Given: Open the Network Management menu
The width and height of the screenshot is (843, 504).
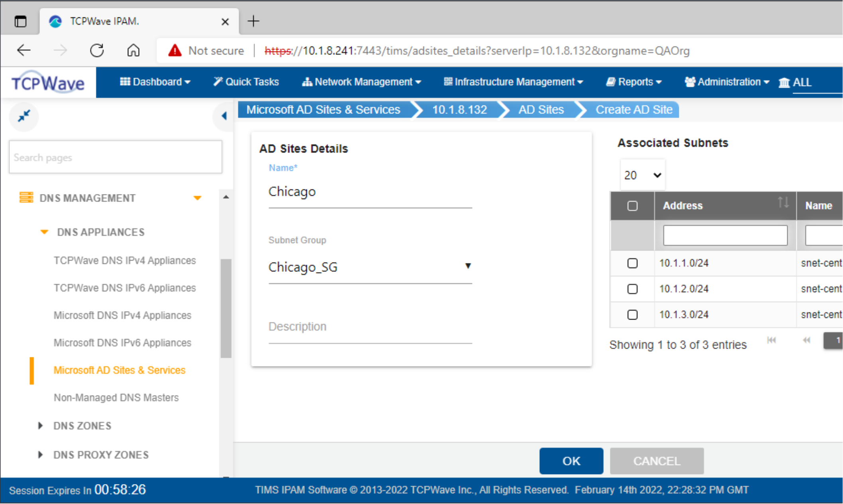Looking at the screenshot, I should (x=361, y=82).
